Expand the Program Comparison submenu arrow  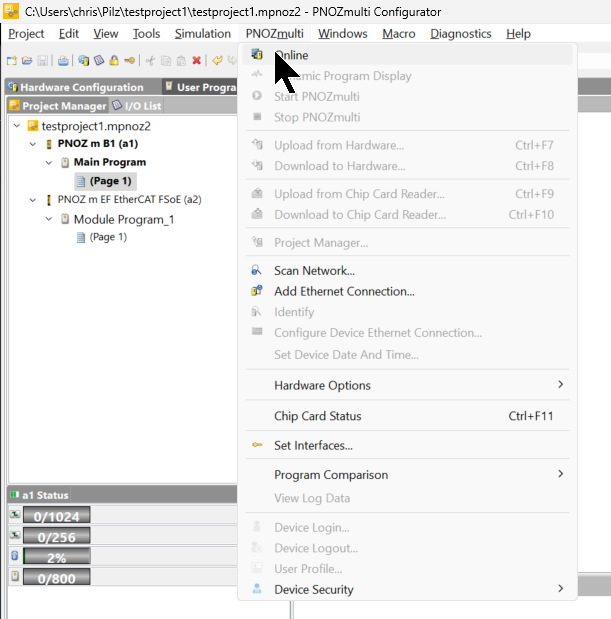pyautogui.click(x=560, y=474)
